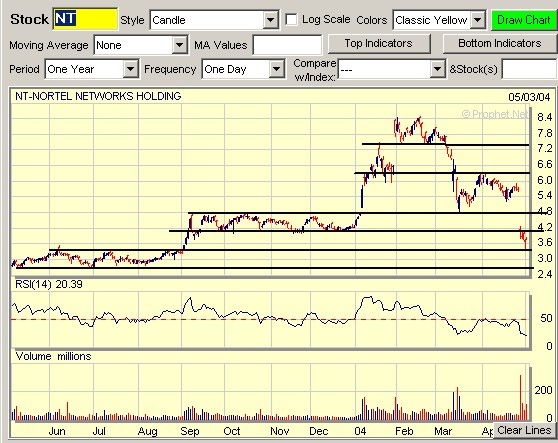Click the Sep month label on the axis
Image resolution: width=558 pixels, height=443 pixels.
click(189, 431)
